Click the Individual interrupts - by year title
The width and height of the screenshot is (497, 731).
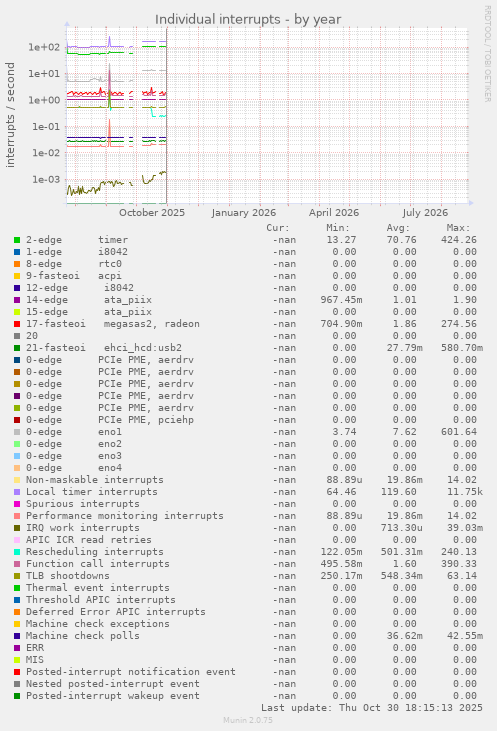tap(248, 20)
